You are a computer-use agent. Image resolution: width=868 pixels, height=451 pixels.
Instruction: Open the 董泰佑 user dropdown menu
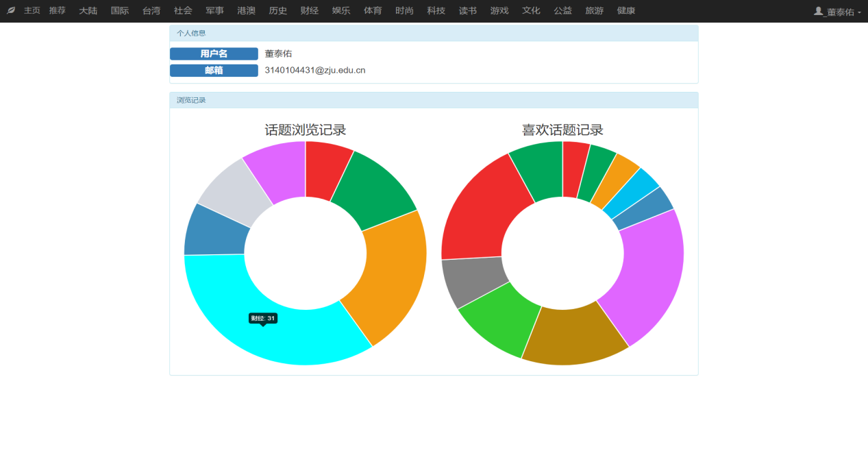coord(838,12)
